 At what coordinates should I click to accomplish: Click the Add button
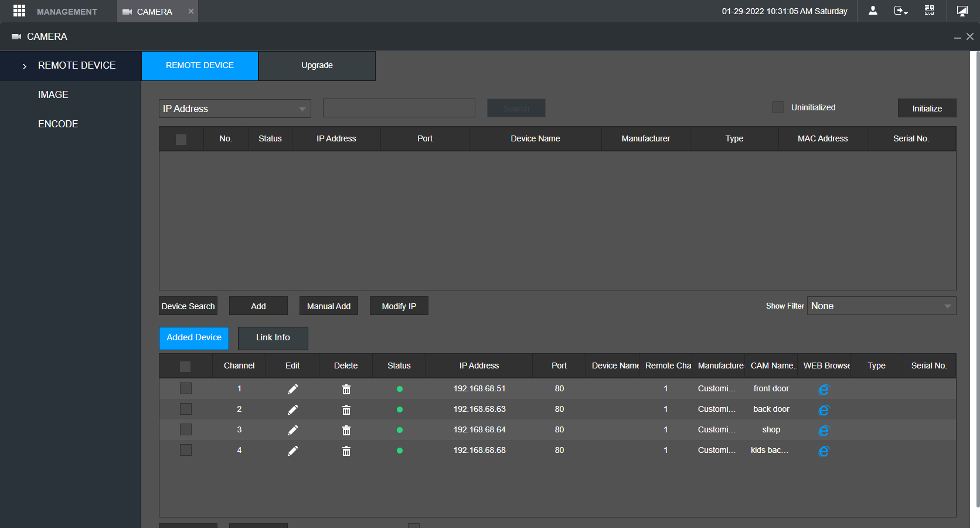(258, 306)
